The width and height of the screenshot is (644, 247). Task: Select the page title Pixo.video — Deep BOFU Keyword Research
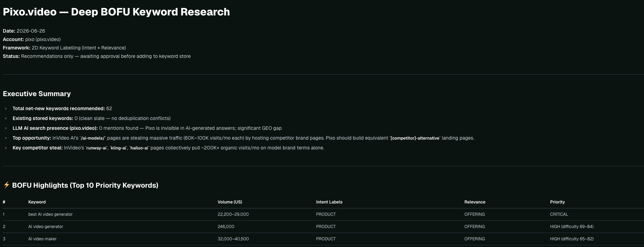click(x=116, y=12)
